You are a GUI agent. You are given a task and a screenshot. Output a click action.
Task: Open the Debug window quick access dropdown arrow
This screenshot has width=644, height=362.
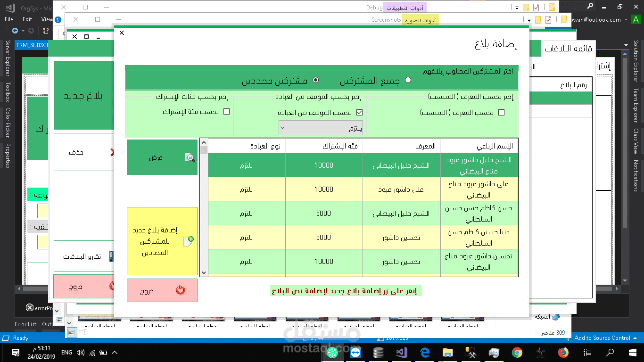click(517, 8)
